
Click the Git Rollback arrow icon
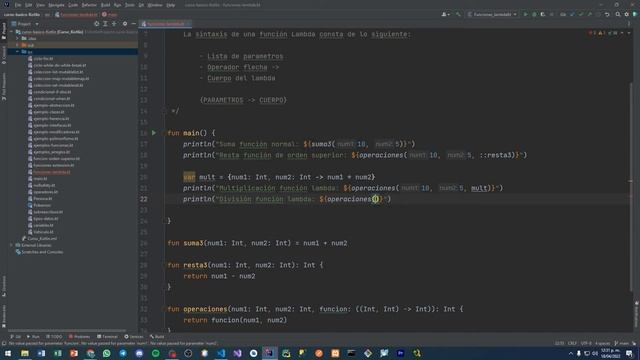(x=607, y=14)
